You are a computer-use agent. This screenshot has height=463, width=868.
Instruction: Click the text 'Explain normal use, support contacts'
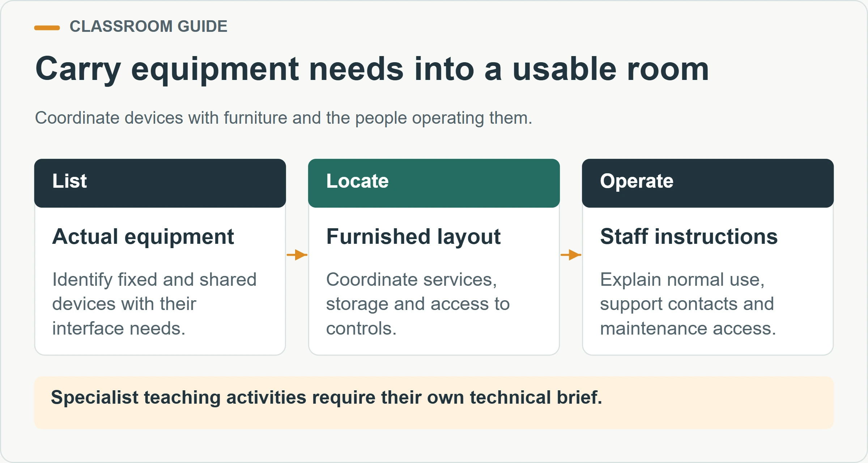click(688, 304)
